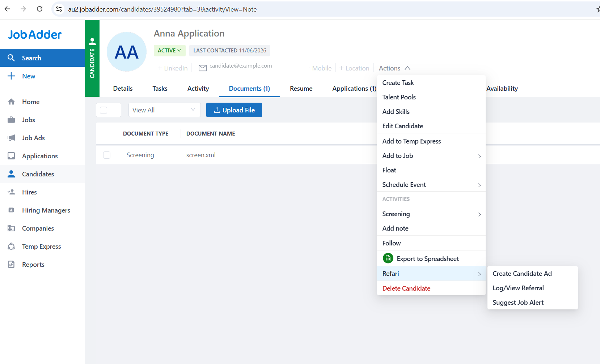Switch to the Resume tab

[x=301, y=89]
